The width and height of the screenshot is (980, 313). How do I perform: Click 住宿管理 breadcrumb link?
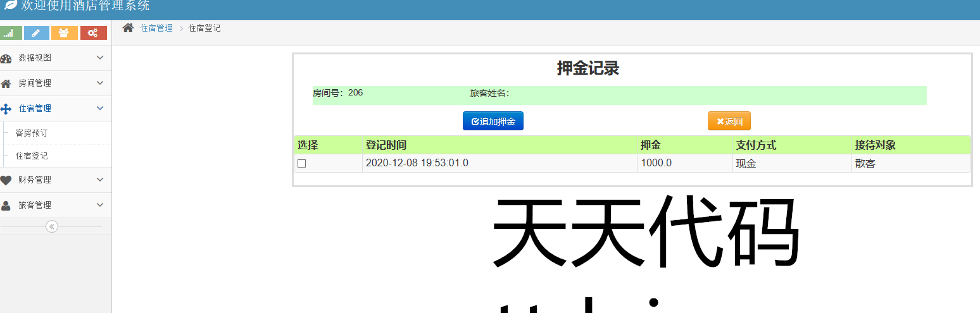coord(156,28)
